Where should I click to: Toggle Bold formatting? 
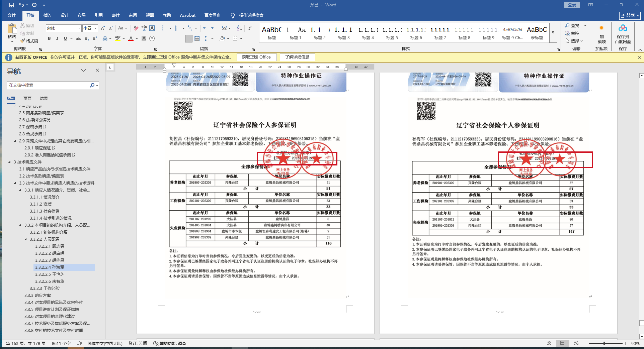pos(49,38)
